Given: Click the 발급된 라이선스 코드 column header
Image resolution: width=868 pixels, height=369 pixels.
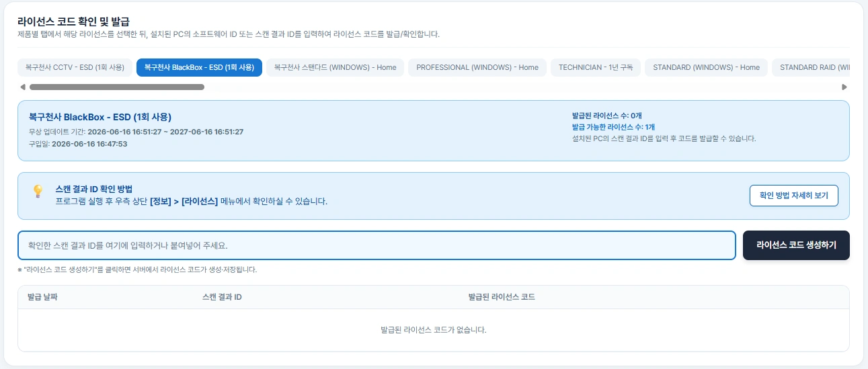Looking at the screenshot, I should 502,297.
